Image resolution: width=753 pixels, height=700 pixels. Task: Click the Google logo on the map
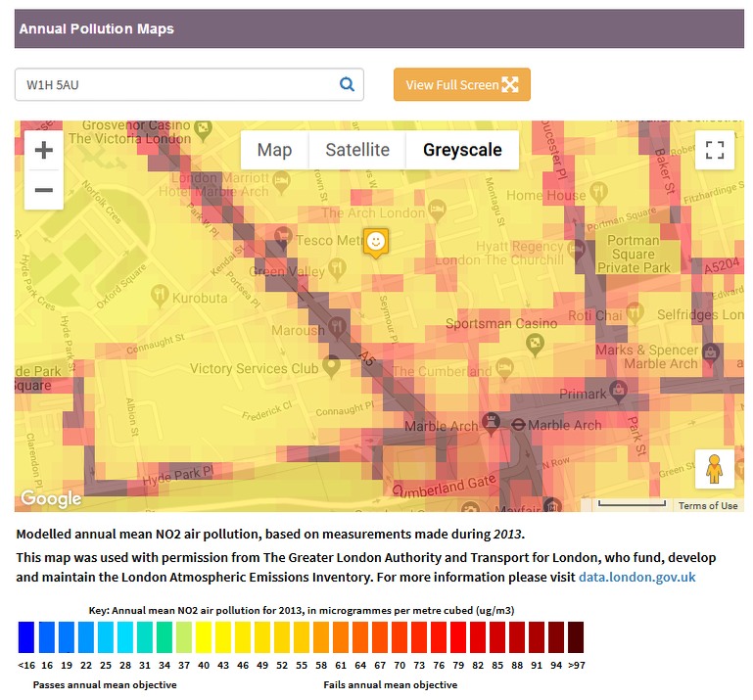pos(51,499)
